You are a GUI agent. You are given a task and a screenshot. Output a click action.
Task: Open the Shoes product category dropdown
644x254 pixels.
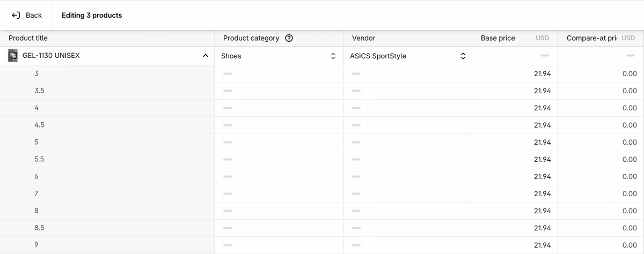click(279, 56)
